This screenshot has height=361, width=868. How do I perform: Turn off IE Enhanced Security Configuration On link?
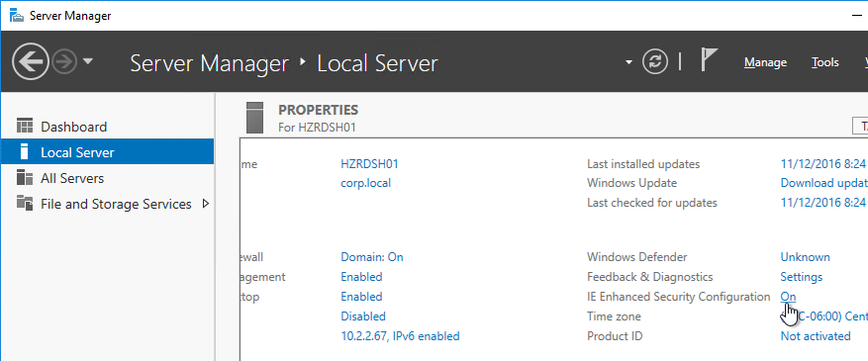coord(788,297)
